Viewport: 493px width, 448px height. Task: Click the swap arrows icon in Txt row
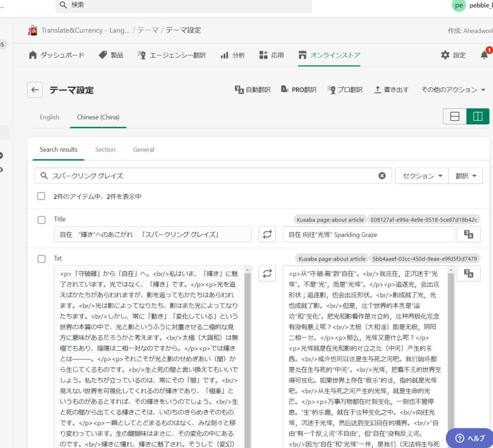pyautogui.click(x=267, y=274)
